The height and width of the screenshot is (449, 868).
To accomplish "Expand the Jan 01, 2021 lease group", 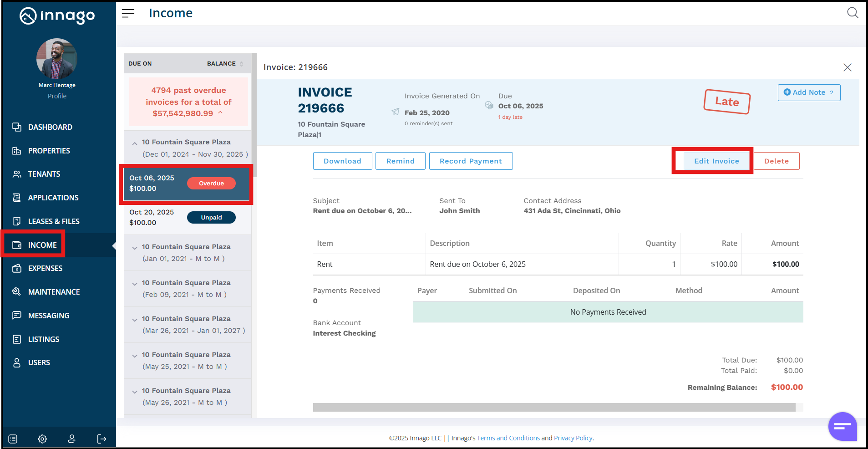I will (x=135, y=248).
